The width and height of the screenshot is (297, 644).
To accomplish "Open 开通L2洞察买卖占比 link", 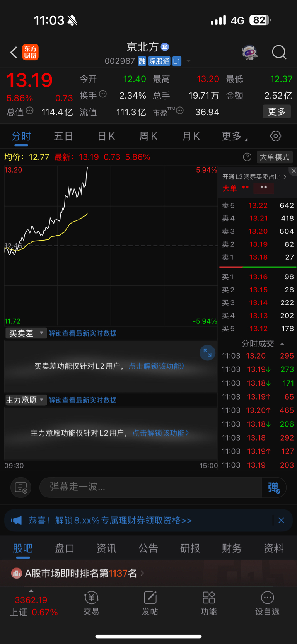I will (254, 177).
